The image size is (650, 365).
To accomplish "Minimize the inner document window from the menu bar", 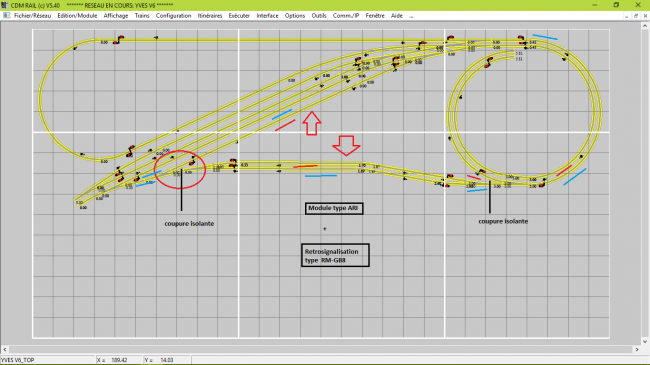I will [626, 16].
